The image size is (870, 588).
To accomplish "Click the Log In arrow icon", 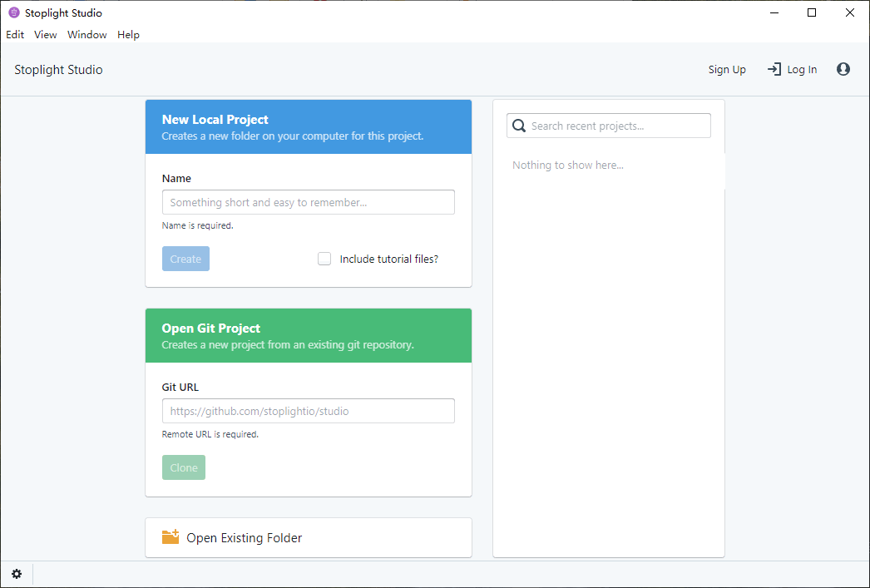I will [774, 70].
